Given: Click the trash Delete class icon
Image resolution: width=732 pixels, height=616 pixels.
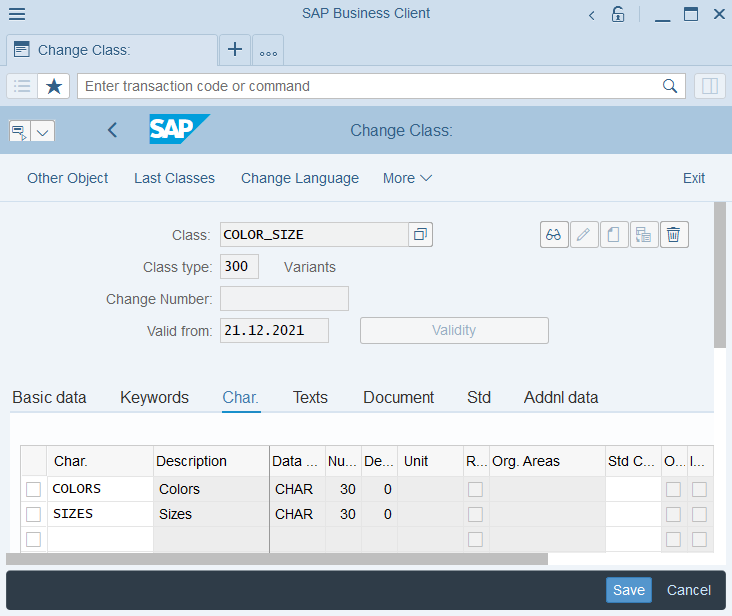Looking at the screenshot, I should pyautogui.click(x=674, y=235).
